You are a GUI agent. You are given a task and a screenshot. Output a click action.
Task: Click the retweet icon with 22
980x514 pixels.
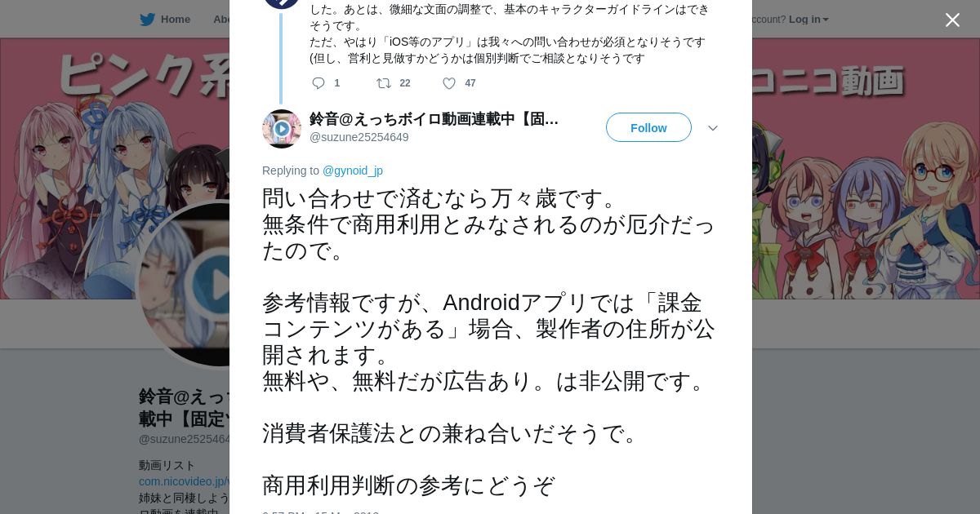pyautogui.click(x=383, y=83)
